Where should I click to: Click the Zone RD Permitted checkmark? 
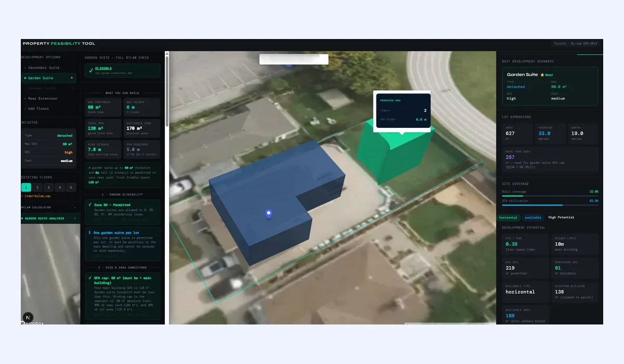pos(90,205)
